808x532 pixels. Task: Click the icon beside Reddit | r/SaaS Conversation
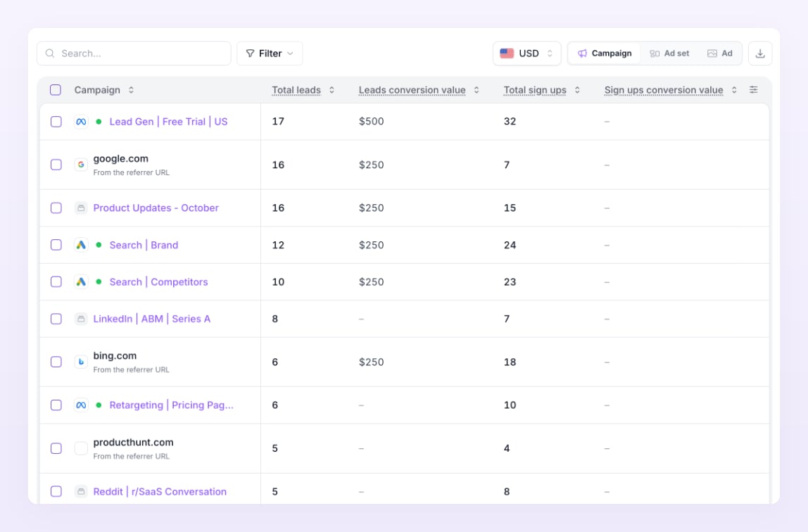(81, 492)
